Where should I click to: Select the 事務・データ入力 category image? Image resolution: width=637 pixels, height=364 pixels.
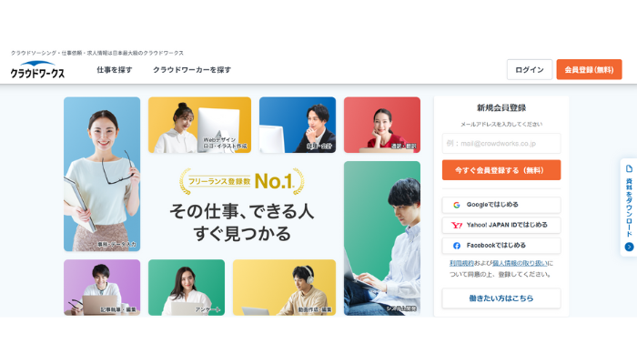[102, 174]
